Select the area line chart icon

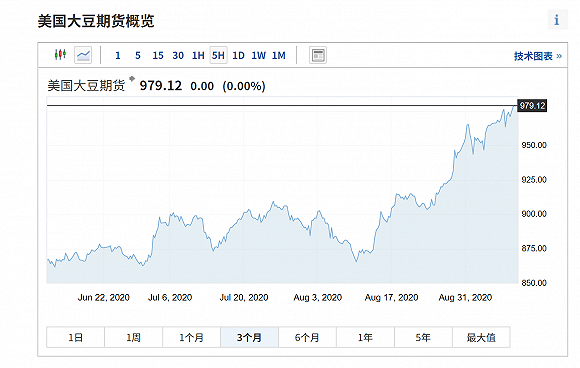pos(83,55)
